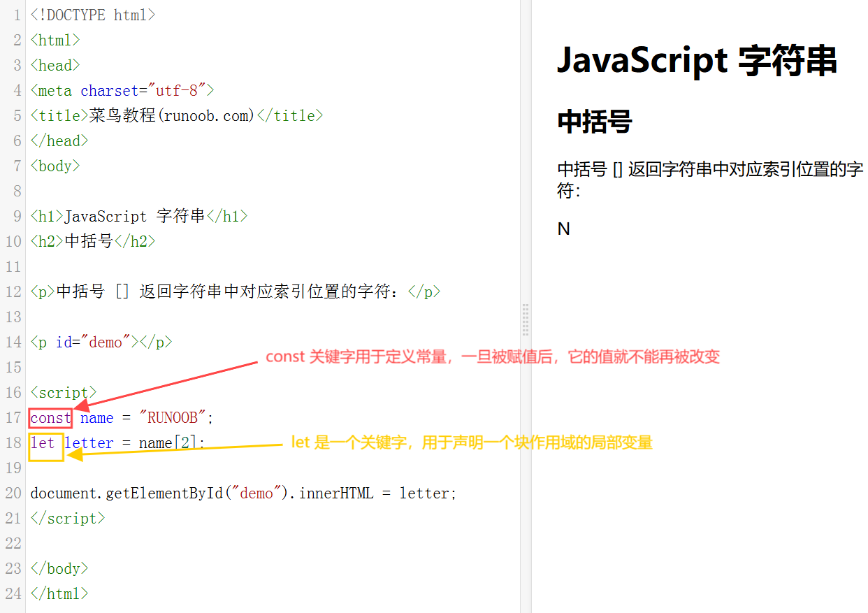Click the closing html tag on line 24
Viewport: 868px width, 613px height.
pos(59,593)
